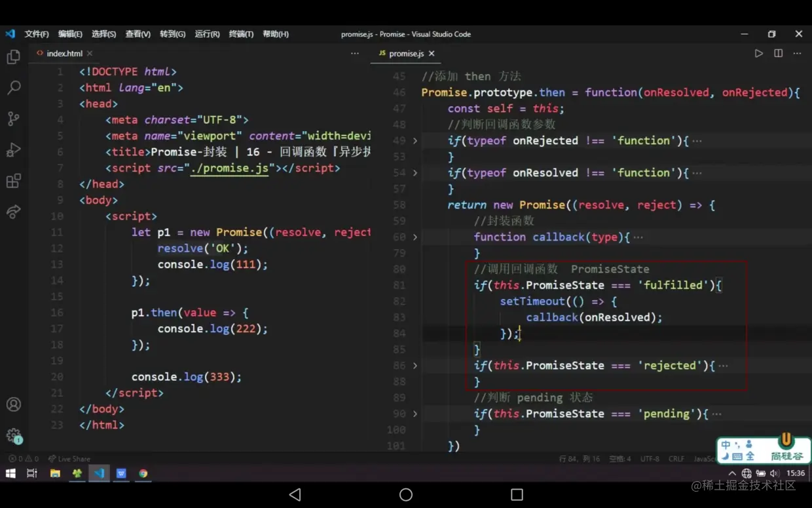Screen dimensions: 812x508
Task: Open Task View on taskbar
Action: 32,473
